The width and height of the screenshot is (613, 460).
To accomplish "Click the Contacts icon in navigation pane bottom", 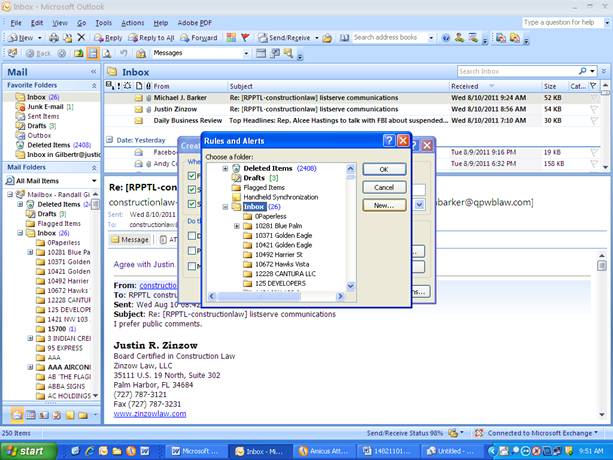I will point(43,415).
